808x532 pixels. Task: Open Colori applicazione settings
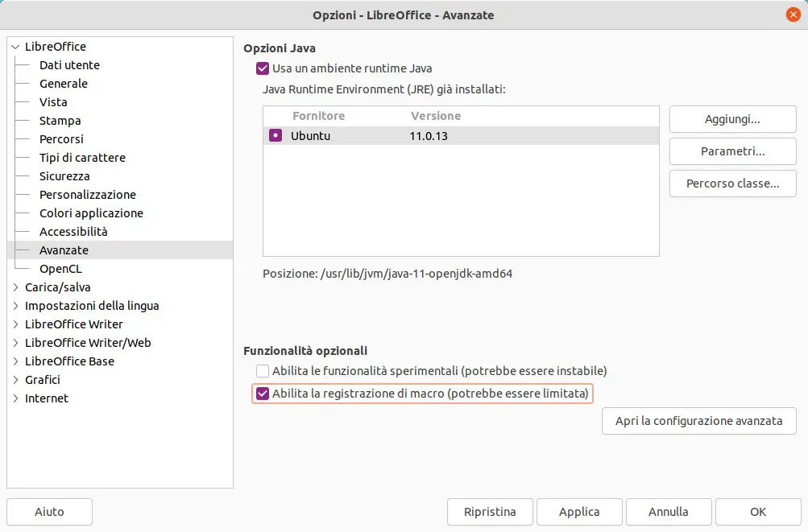91,213
